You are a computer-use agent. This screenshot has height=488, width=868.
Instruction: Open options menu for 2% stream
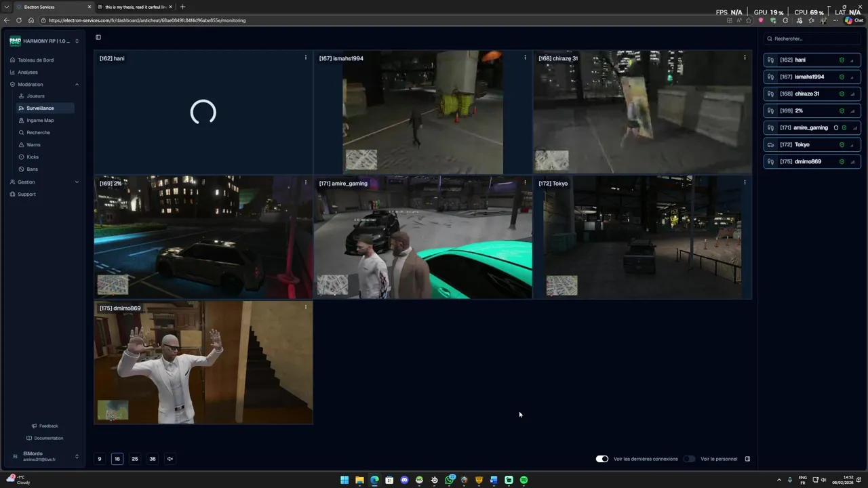pyautogui.click(x=305, y=182)
